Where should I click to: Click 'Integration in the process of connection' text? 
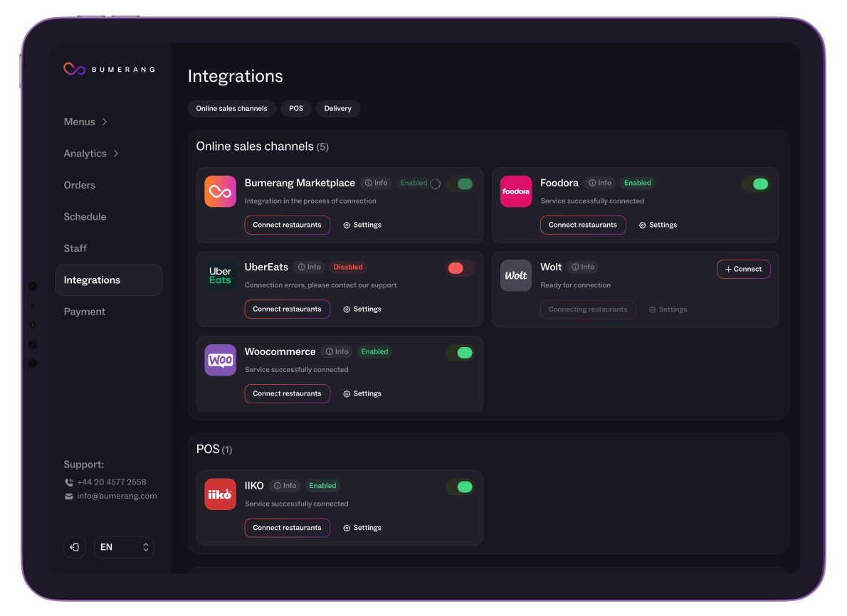tap(310, 201)
